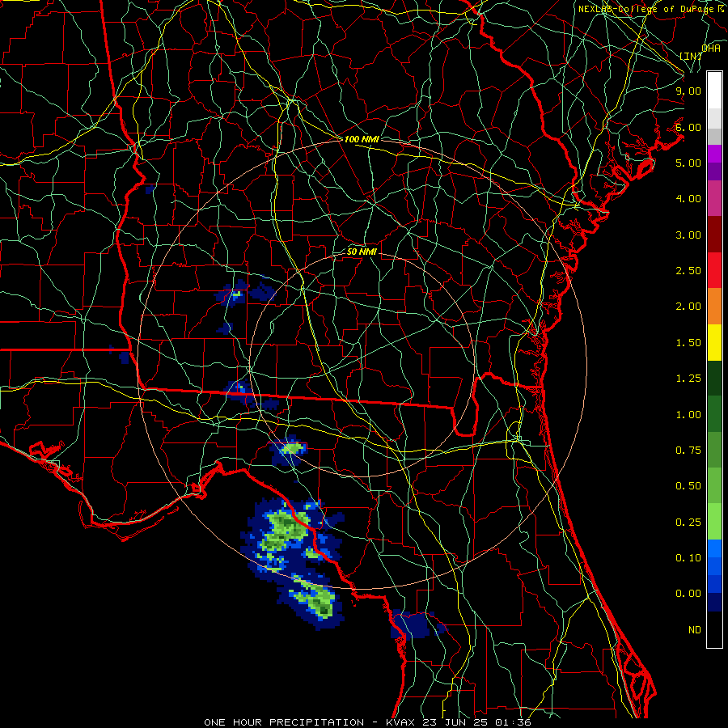Click the 0.25 legend value
The image size is (728, 728).
688,523
